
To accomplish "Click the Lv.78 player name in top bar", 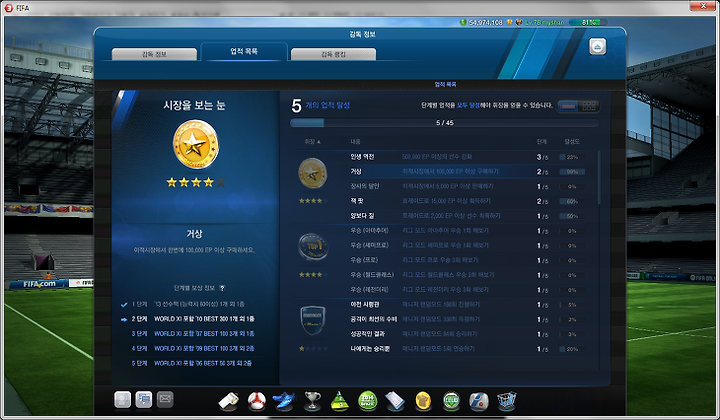I will click(545, 22).
